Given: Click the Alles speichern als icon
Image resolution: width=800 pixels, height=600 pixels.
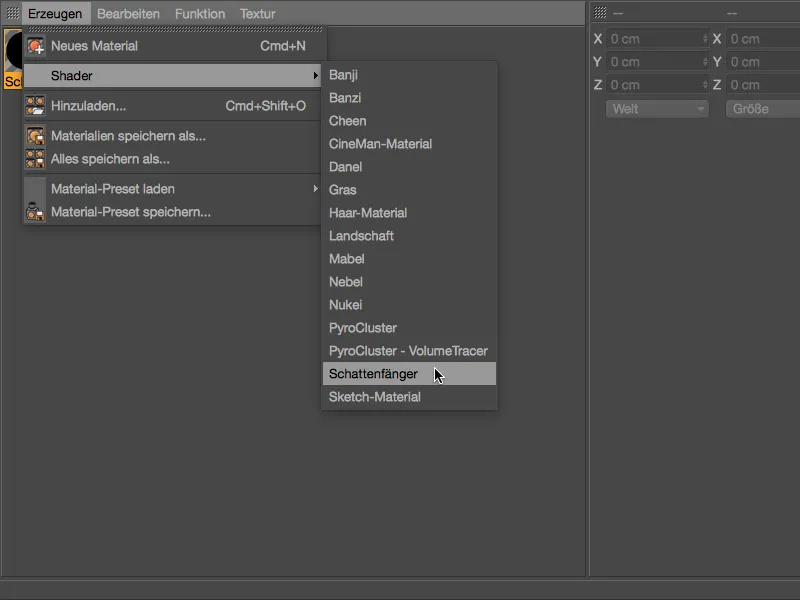Looking at the screenshot, I should coord(35,159).
